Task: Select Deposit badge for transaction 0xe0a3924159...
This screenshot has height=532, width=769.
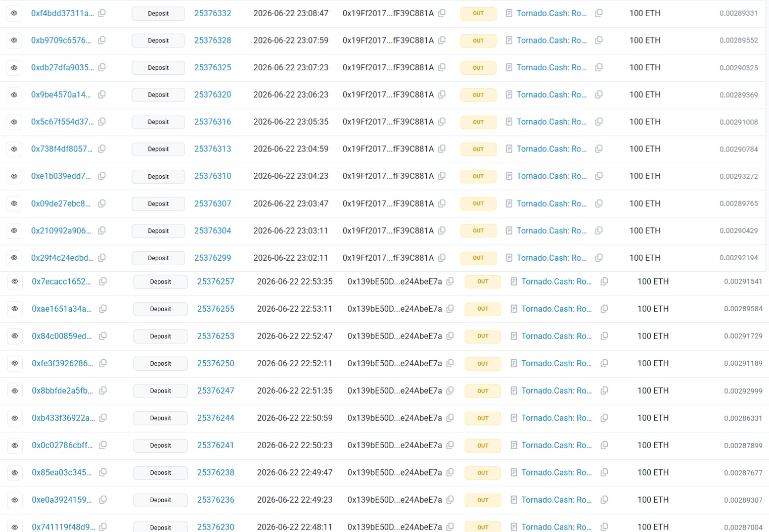Action: 160,500
